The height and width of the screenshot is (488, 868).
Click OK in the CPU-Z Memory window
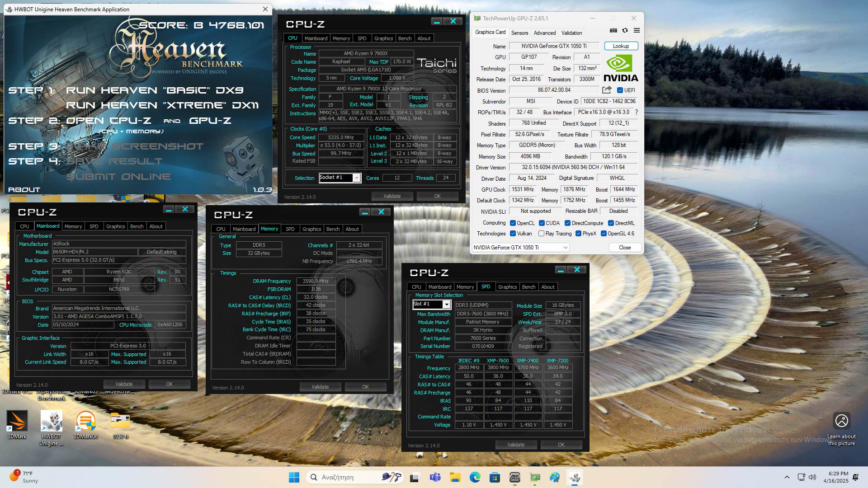pyautogui.click(x=365, y=387)
